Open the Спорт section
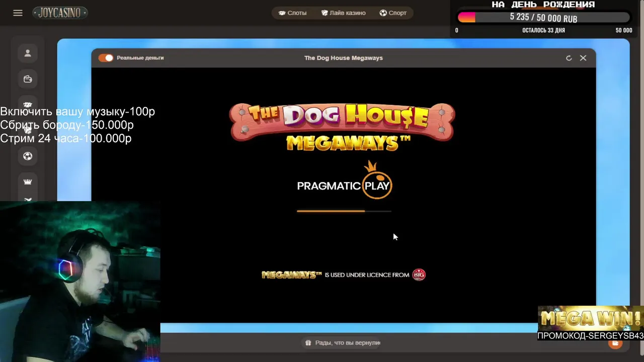 coord(393,13)
